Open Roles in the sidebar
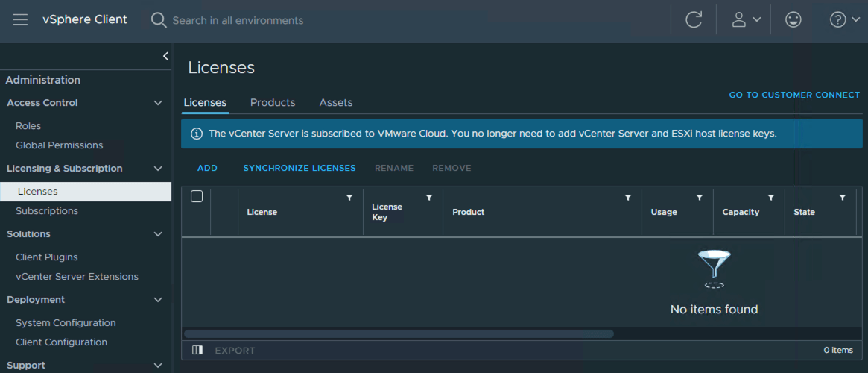This screenshot has height=373, width=868. coord(28,126)
